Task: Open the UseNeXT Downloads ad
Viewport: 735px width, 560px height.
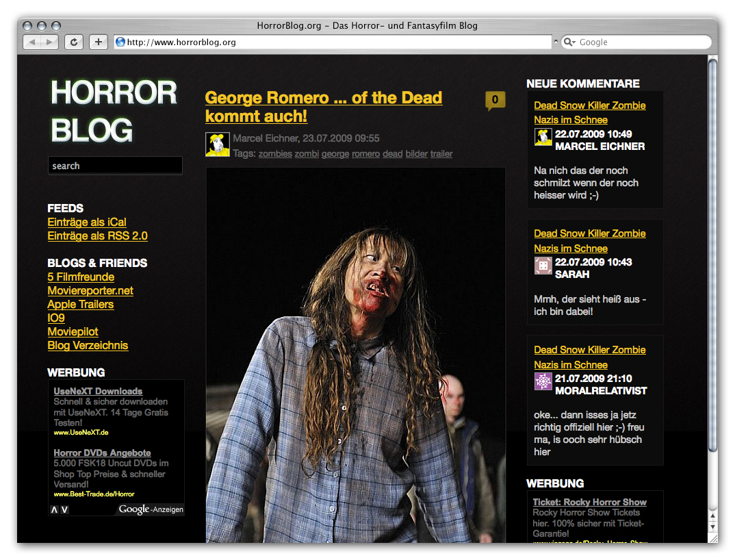Action: tap(98, 391)
